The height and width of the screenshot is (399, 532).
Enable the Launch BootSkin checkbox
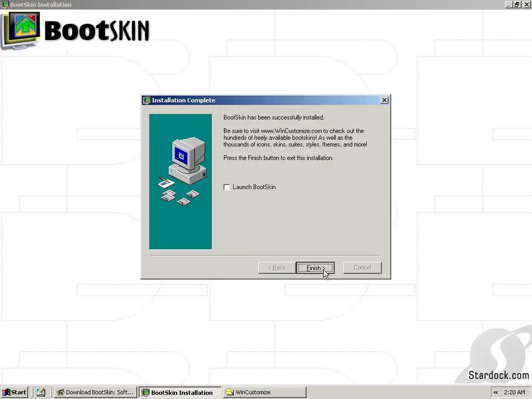point(227,187)
